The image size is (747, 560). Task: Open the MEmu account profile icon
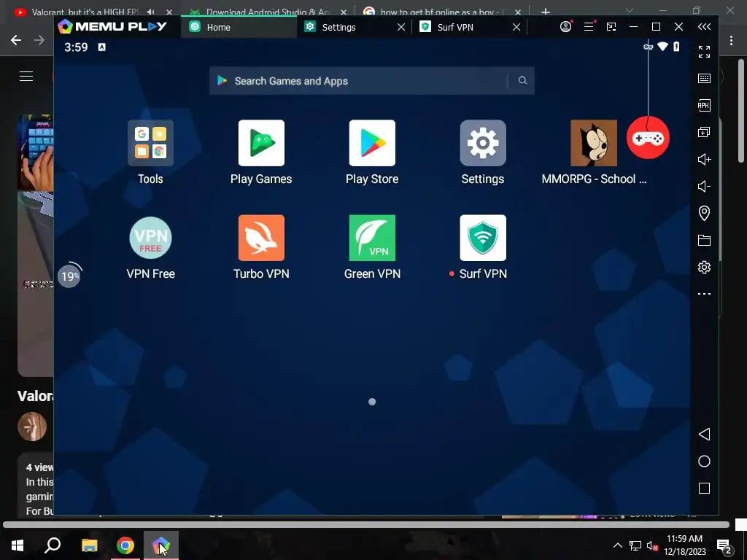tap(566, 27)
